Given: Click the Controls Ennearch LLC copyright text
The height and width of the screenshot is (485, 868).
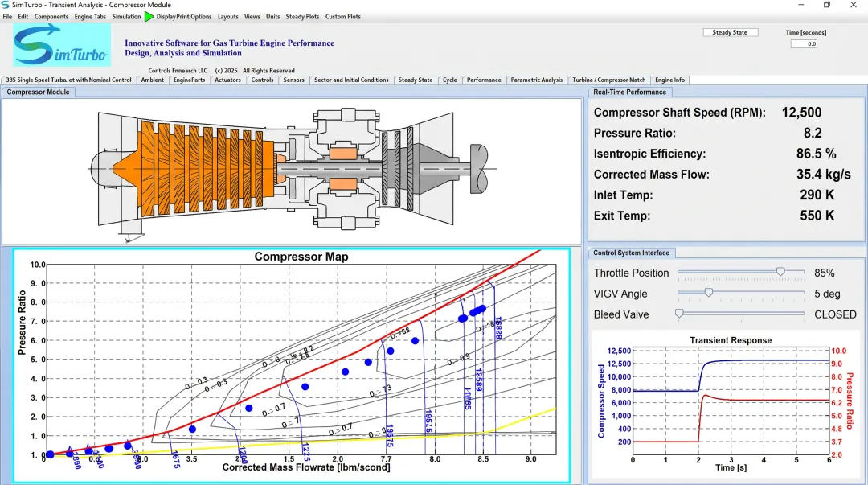Looking at the screenshot, I should point(222,71).
